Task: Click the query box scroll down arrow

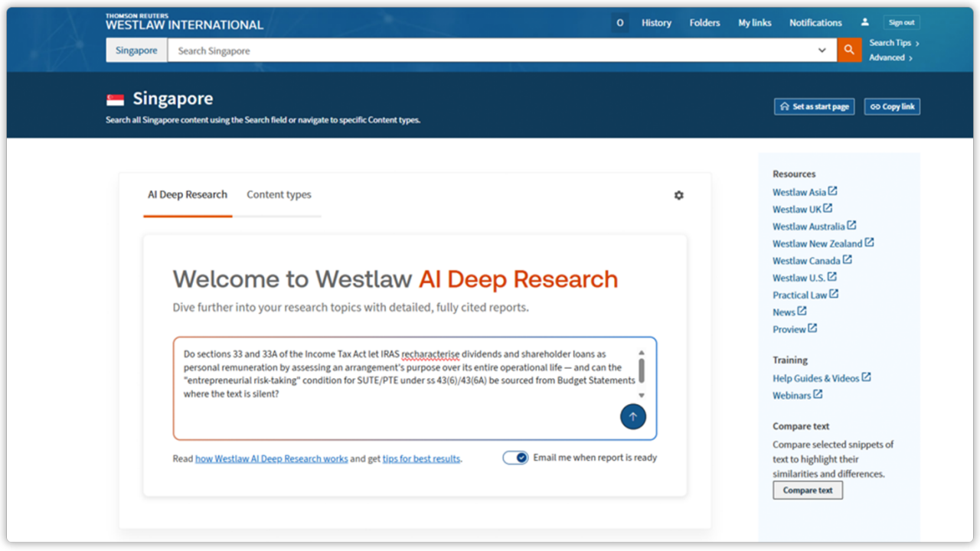Action: pos(642,395)
